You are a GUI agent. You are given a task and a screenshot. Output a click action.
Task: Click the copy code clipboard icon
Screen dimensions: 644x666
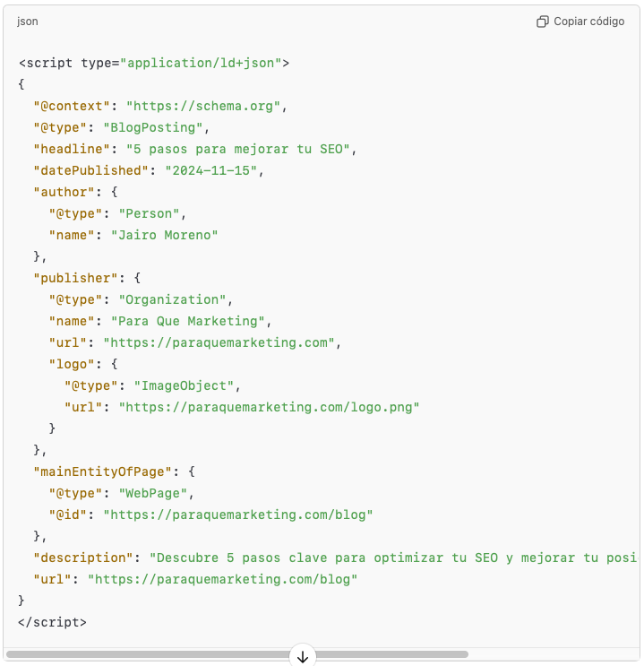coord(542,22)
